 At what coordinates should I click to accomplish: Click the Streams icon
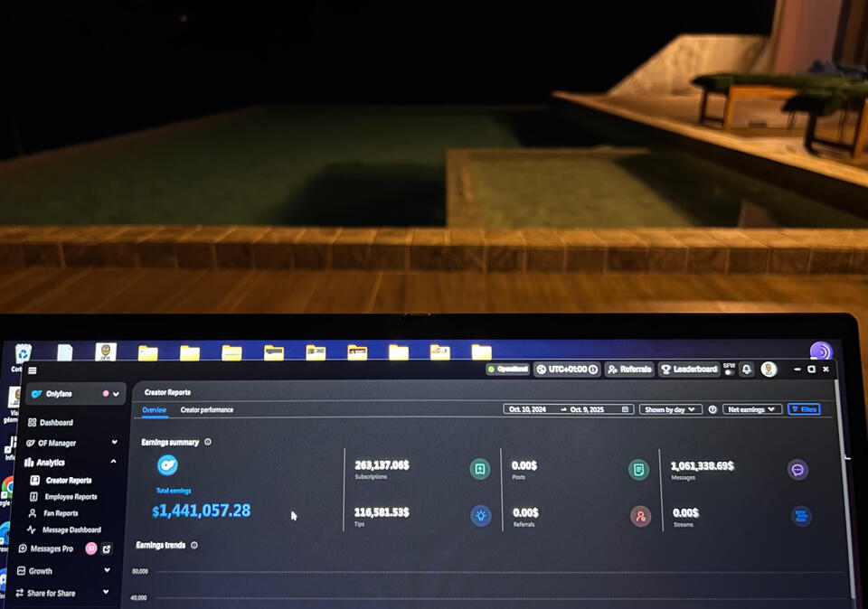click(x=801, y=516)
